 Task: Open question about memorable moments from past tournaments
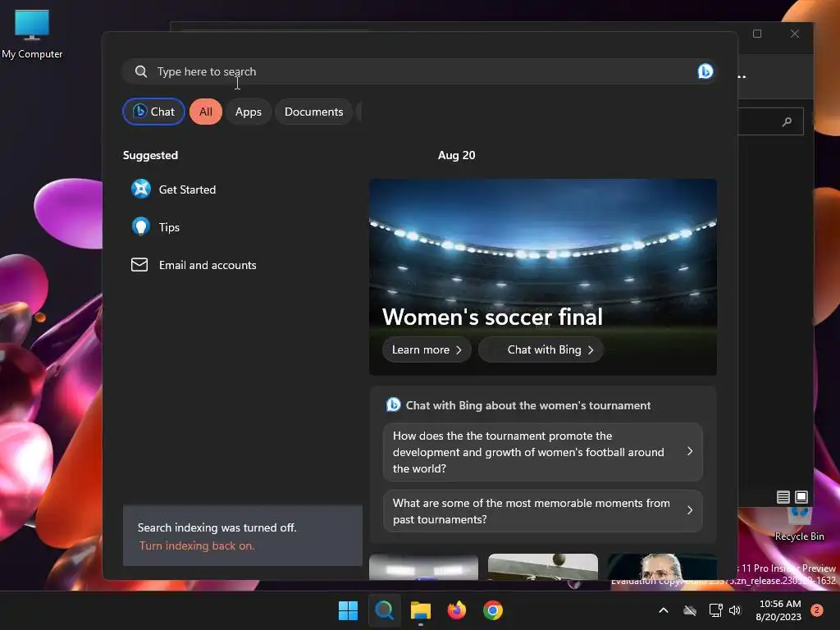pyautogui.click(x=543, y=511)
